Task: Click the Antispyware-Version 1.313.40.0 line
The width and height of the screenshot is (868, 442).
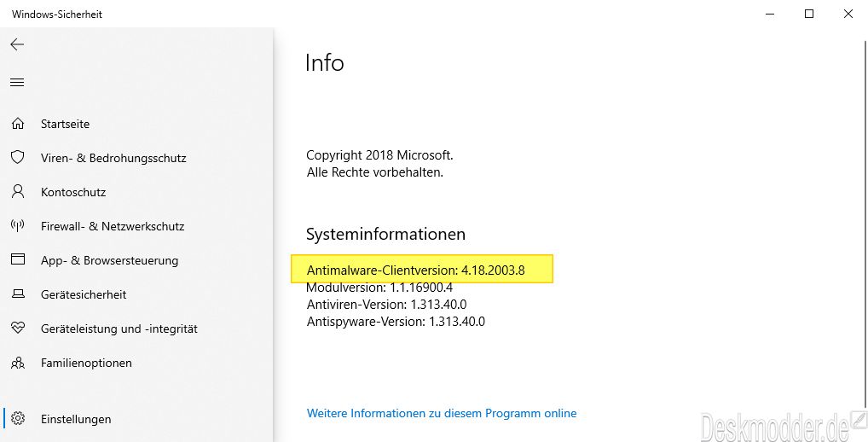Action: (x=396, y=321)
